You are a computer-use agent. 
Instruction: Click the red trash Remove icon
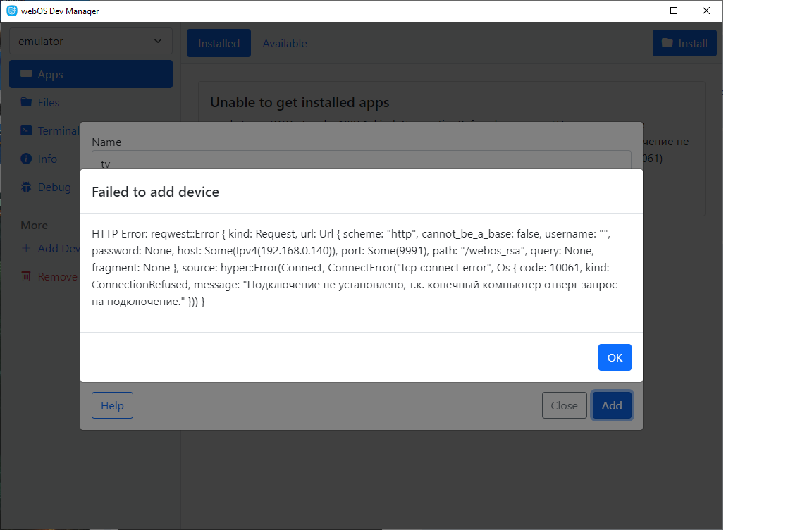tap(26, 276)
